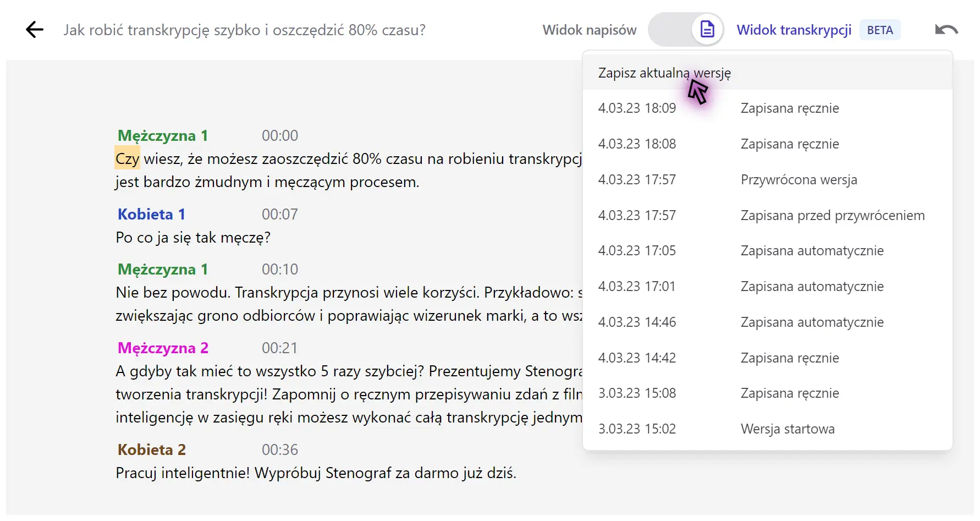Click the text Po co ja się tak męczę?
Screen dimensions: 980x521
(x=193, y=238)
